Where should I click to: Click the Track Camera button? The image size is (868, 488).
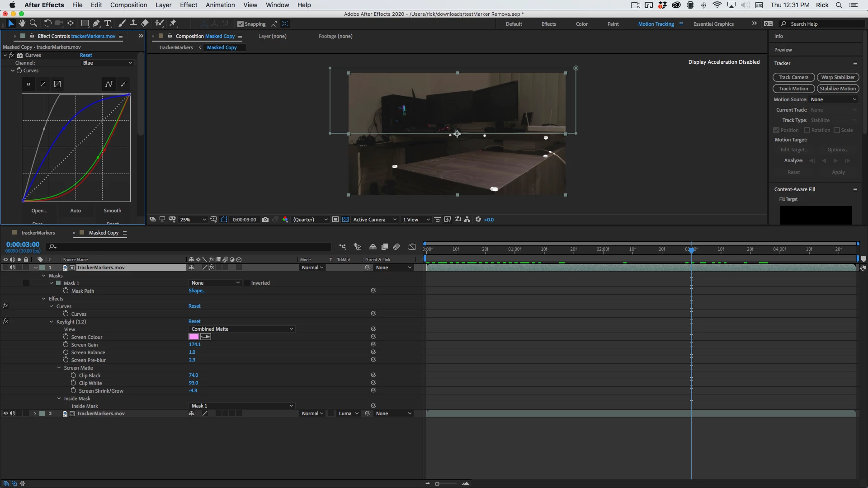coord(793,77)
